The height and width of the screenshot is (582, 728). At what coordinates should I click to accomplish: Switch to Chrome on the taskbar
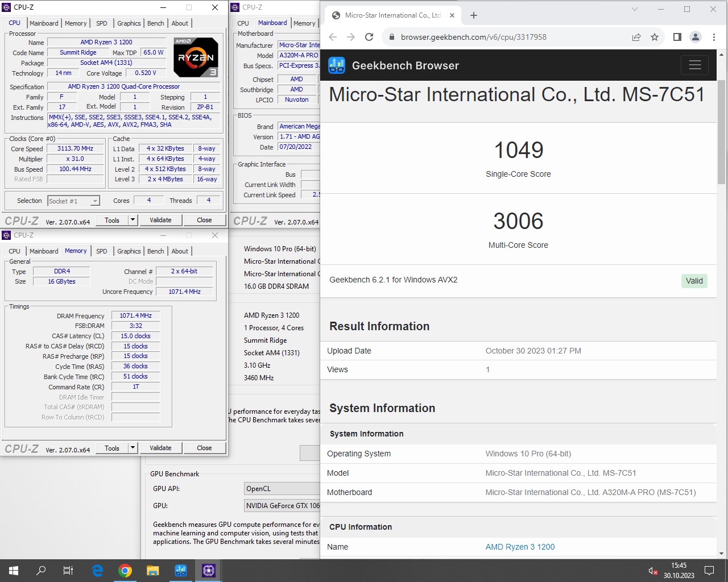pyautogui.click(x=125, y=571)
